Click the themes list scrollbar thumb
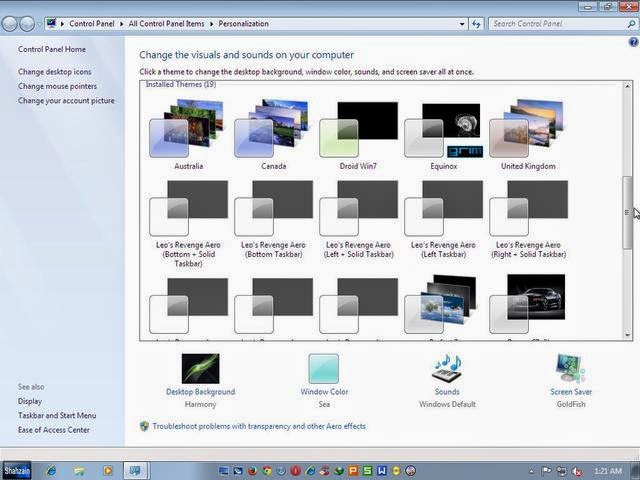The width and height of the screenshot is (640, 480). pyautogui.click(x=627, y=212)
